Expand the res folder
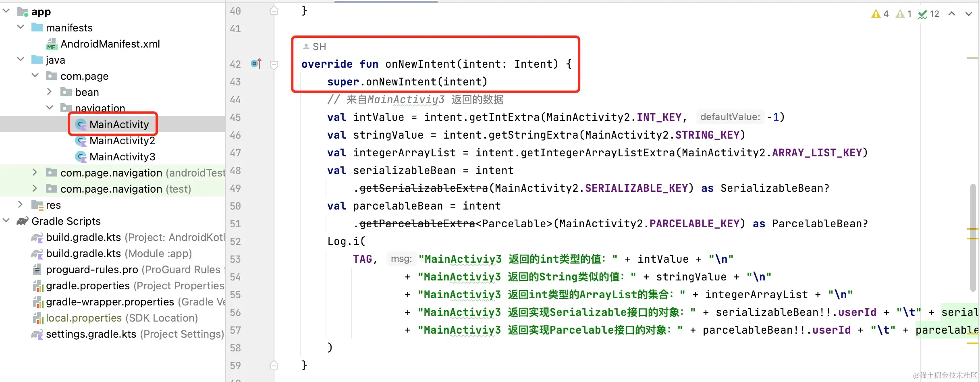Viewport: 980px width, 382px height. pos(20,205)
